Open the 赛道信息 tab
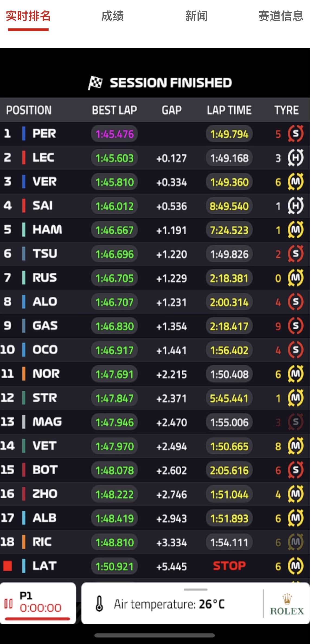This screenshot has width=323, height=644. pos(281,16)
